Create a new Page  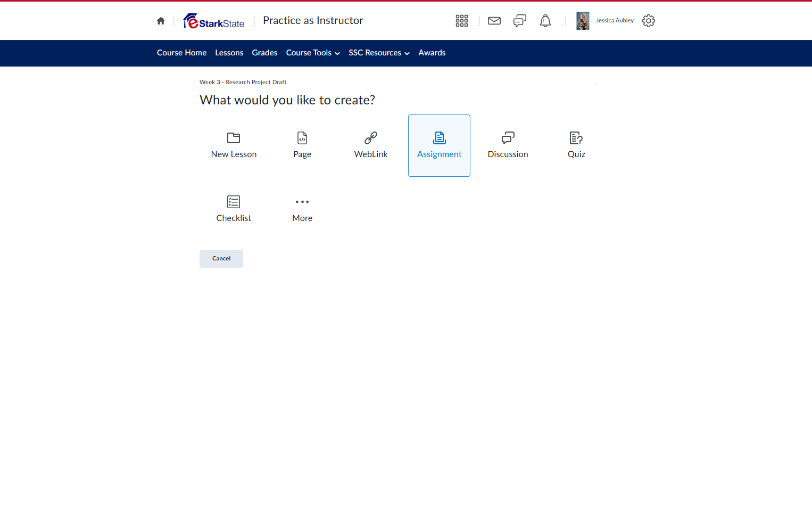302,145
